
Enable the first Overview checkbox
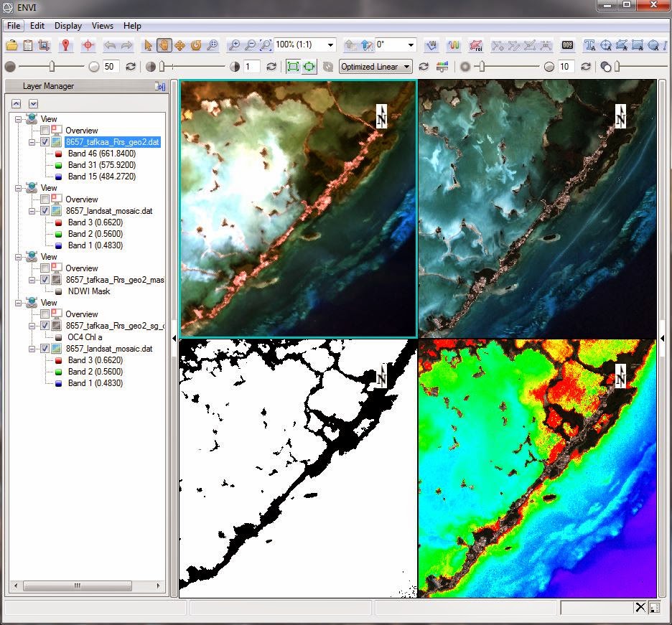[45, 131]
